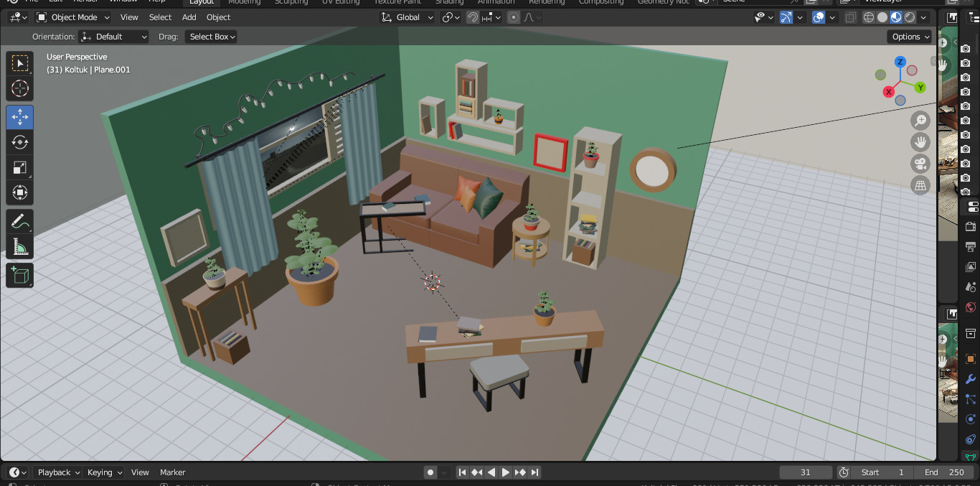This screenshot has width=980, height=486.
Task: Select the Select Box tool
Action: click(20, 63)
